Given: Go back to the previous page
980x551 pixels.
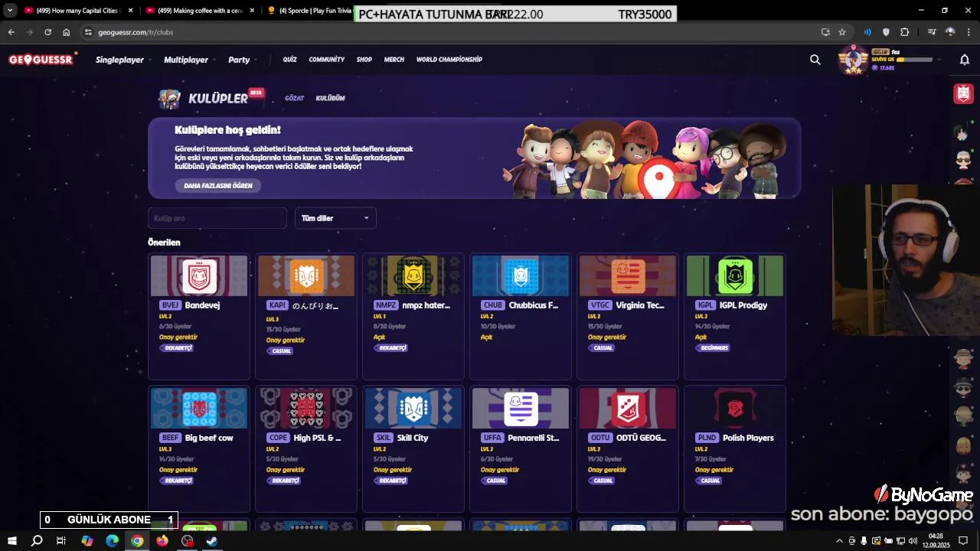Looking at the screenshot, I should click(11, 32).
